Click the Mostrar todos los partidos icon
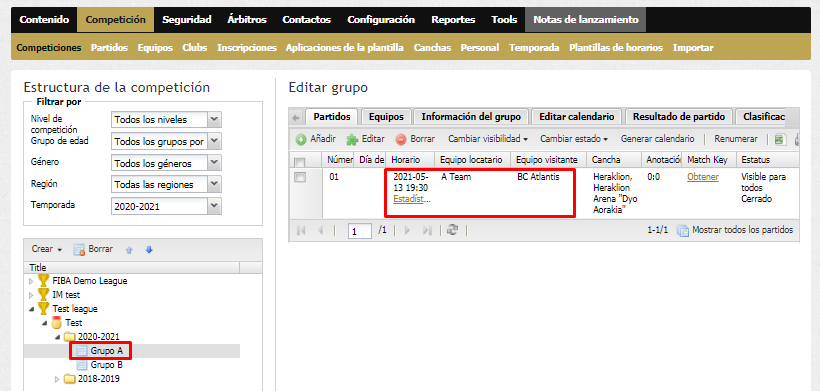Screen dimensions: 820x391 [x=683, y=231]
